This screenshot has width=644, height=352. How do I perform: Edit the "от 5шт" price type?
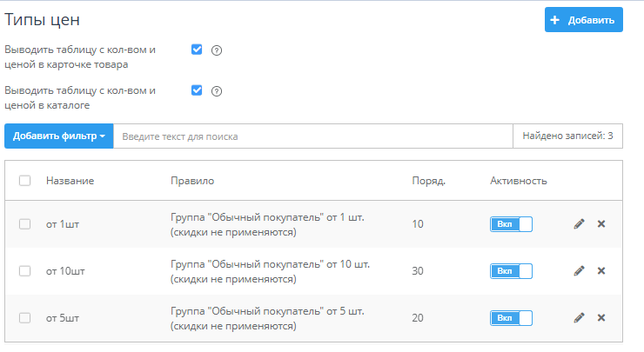(x=579, y=318)
